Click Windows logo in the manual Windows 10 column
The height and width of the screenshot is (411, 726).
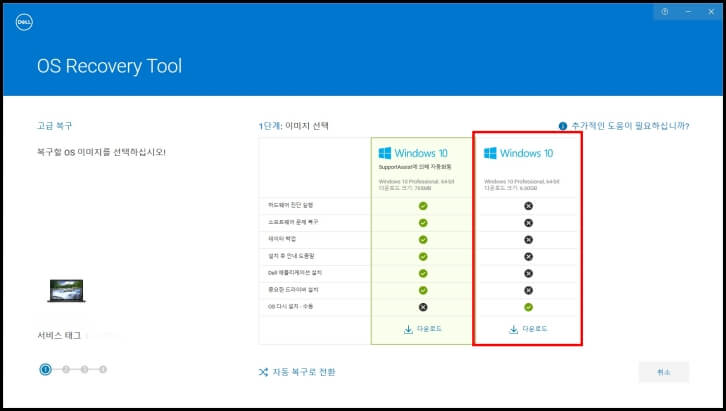tap(490, 153)
